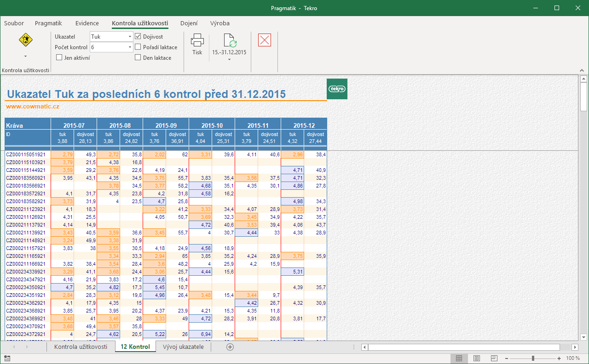Switch to Page Layout view
This screenshot has height=364, width=589.
click(477, 358)
